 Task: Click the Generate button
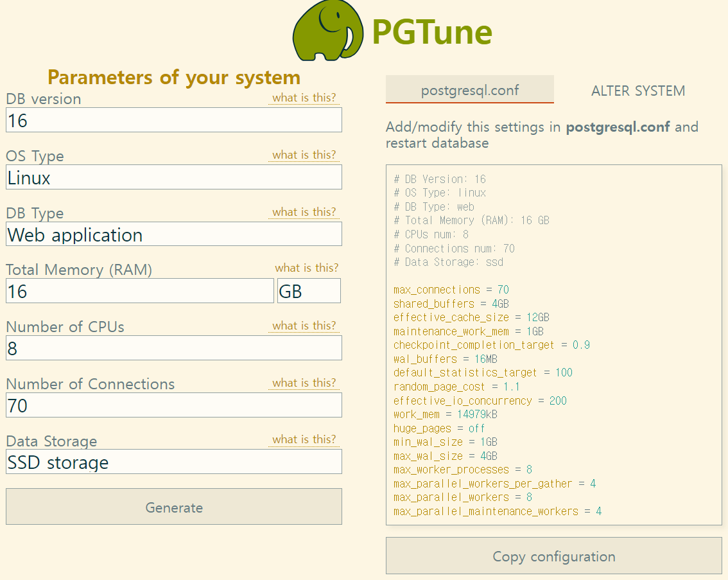point(173,507)
